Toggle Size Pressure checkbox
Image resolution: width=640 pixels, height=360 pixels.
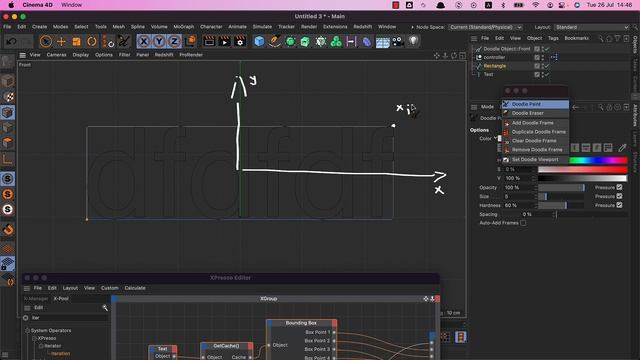click(619, 196)
